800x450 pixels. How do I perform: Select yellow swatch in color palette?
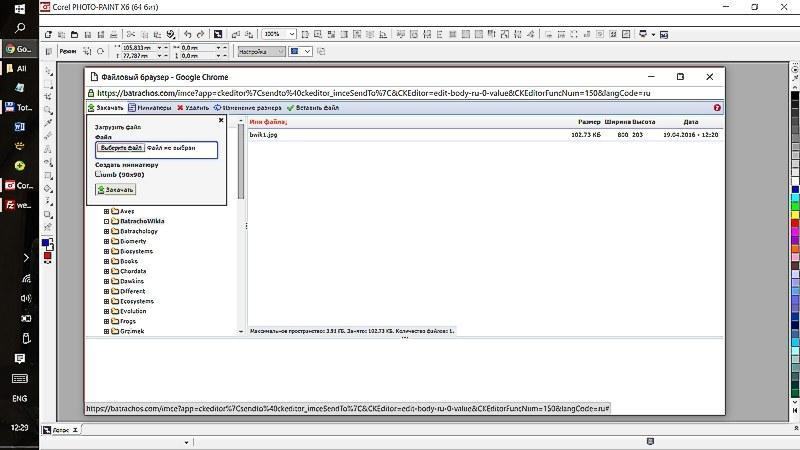tap(795, 215)
